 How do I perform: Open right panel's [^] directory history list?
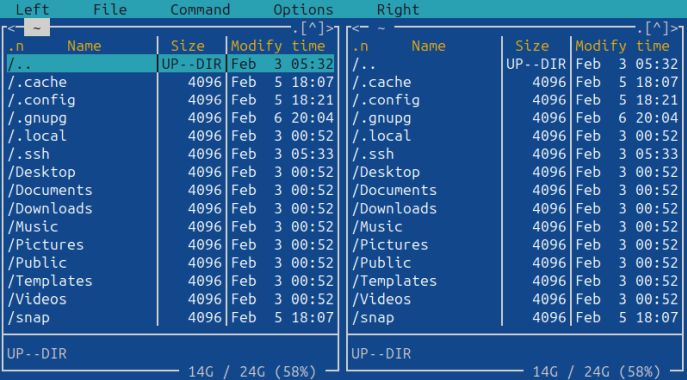coord(657,28)
